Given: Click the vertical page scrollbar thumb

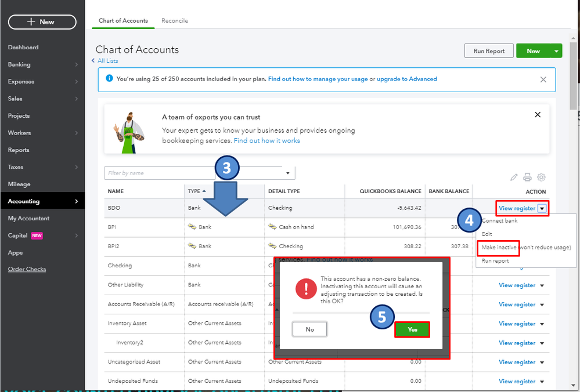Looking at the screenshot, I should click(573, 76).
